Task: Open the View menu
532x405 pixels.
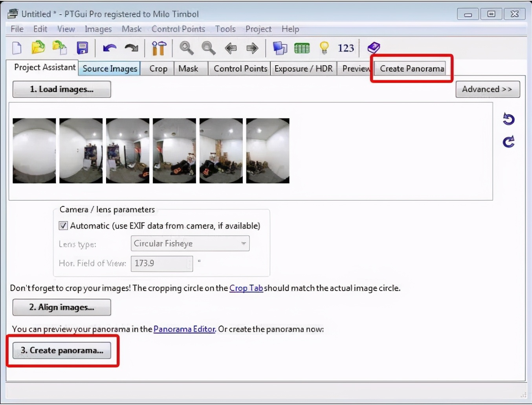Action: (x=66, y=29)
